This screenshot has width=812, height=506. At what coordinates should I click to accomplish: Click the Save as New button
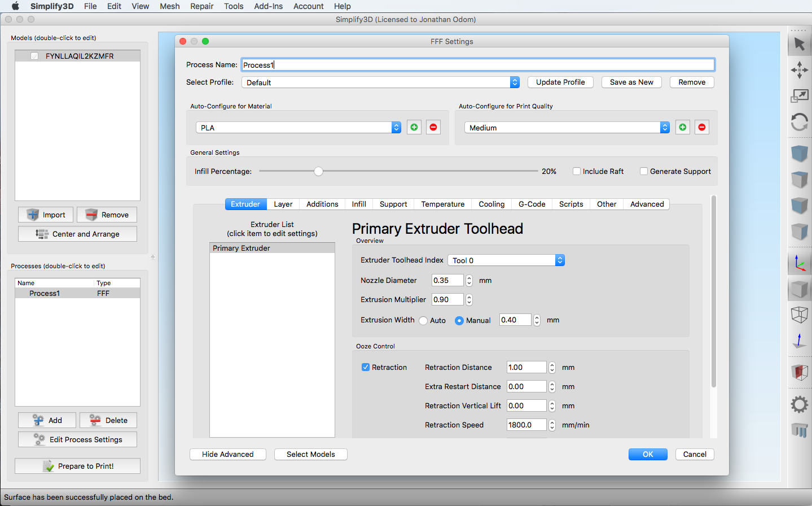[x=631, y=82]
